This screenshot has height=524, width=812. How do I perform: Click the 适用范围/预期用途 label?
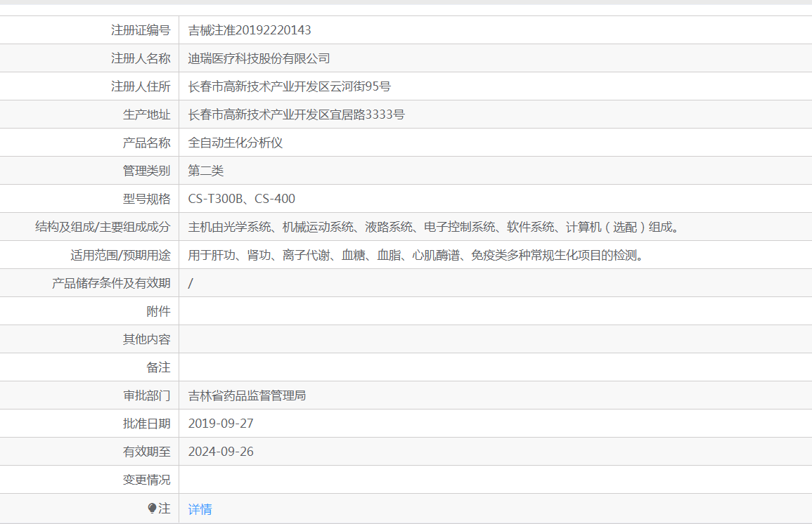(121, 255)
